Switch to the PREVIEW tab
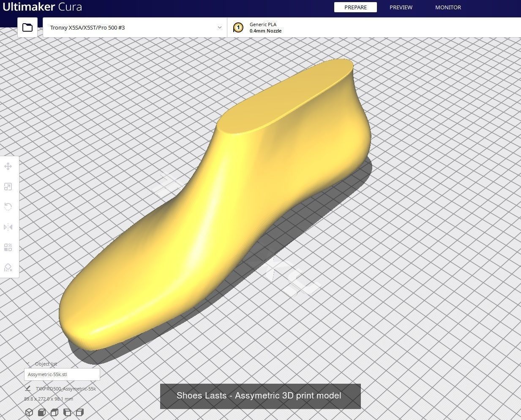 [x=401, y=7]
